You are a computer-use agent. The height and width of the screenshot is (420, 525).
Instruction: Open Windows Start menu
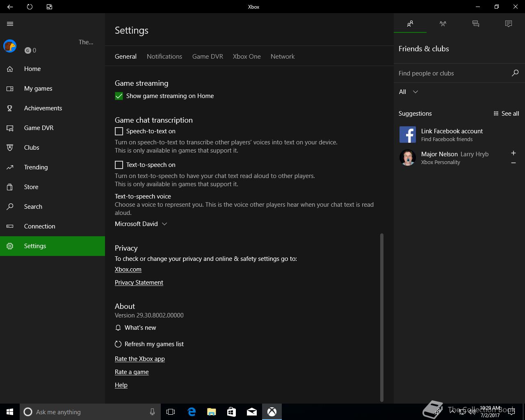pos(10,412)
